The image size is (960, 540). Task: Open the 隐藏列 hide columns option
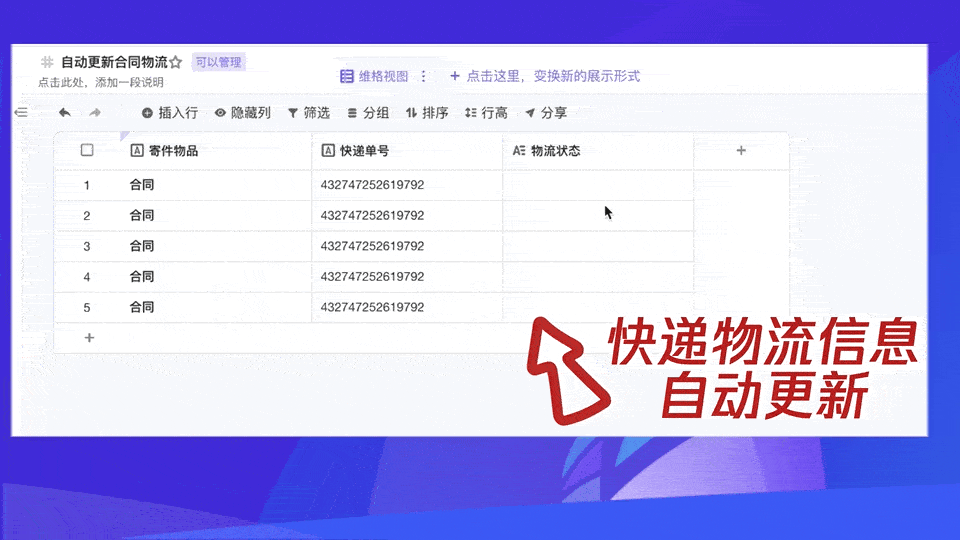pos(242,113)
